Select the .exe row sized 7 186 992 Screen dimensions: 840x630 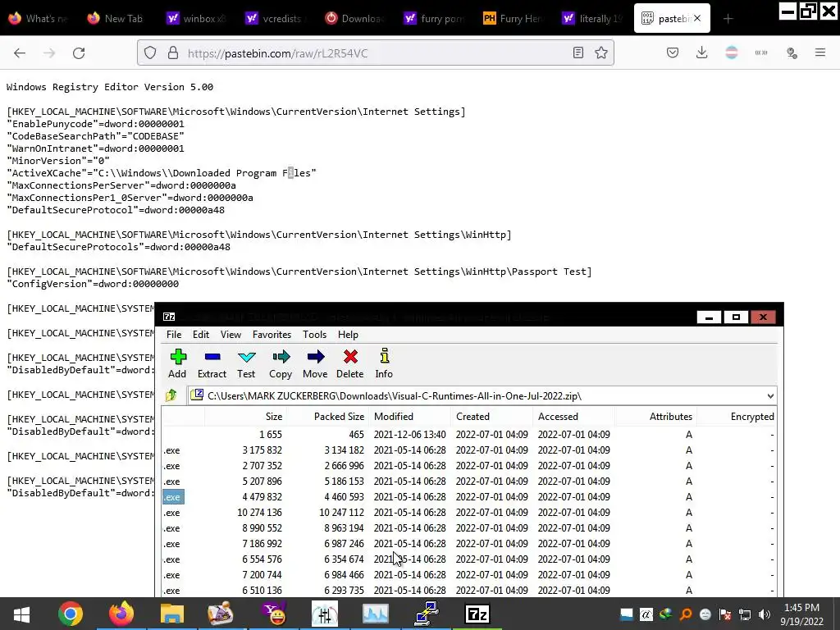point(468,543)
